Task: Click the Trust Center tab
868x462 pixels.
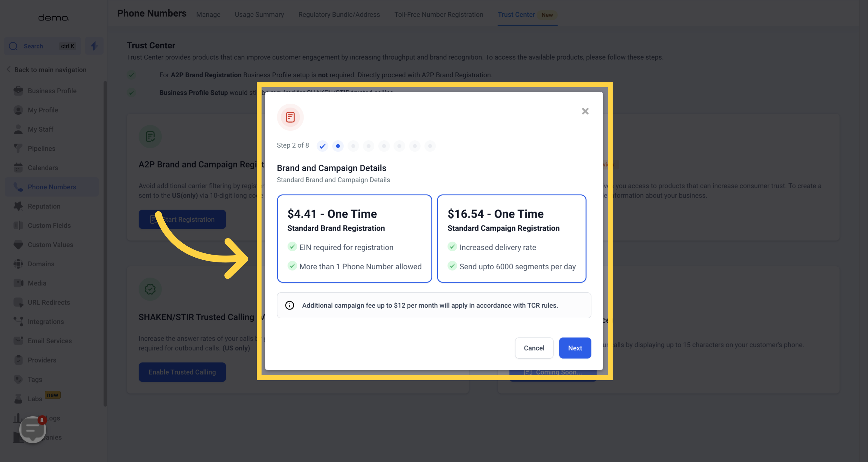Action: point(516,14)
